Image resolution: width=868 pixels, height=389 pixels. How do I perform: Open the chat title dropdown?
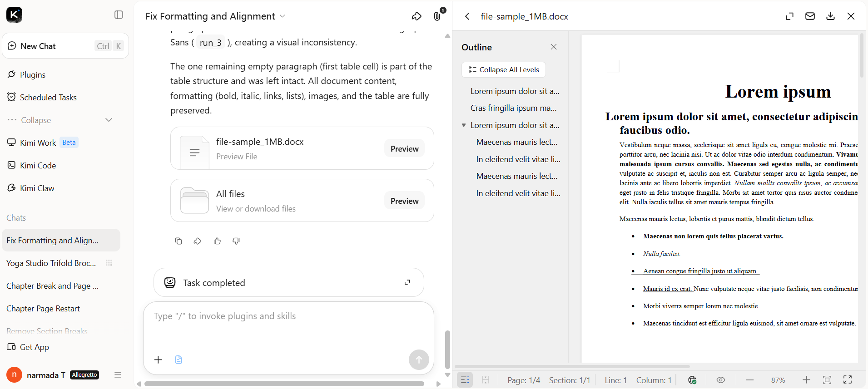tap(282, 16)
